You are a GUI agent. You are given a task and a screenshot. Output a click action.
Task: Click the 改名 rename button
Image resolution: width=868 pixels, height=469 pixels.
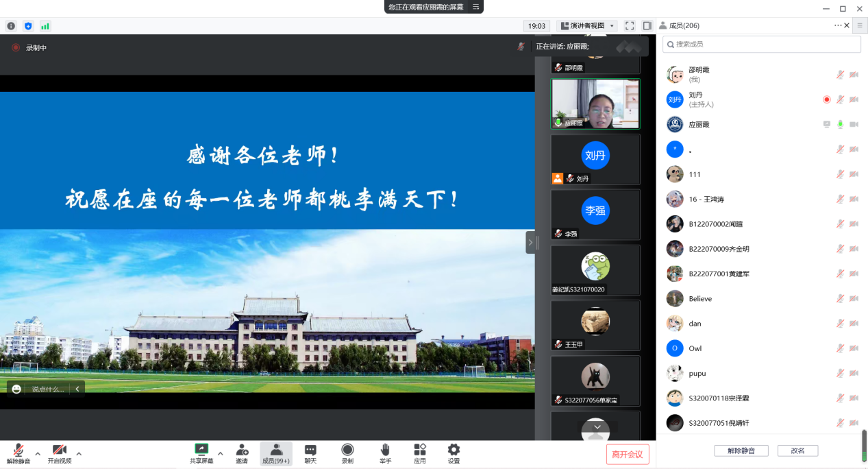(x=797, y=450)
